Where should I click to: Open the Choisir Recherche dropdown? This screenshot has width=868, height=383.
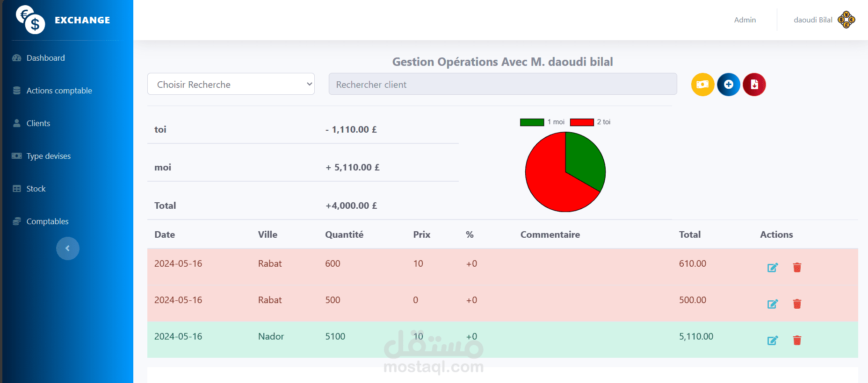231,84
